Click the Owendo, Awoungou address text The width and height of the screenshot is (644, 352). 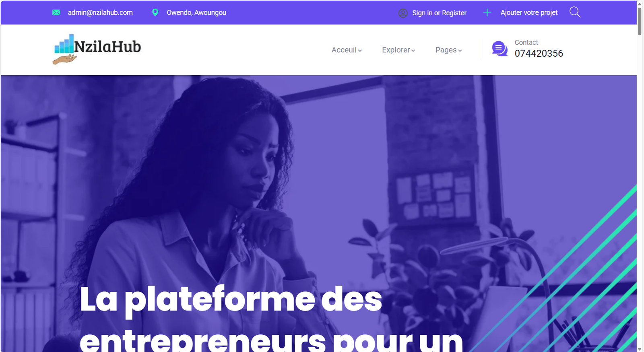196,12
